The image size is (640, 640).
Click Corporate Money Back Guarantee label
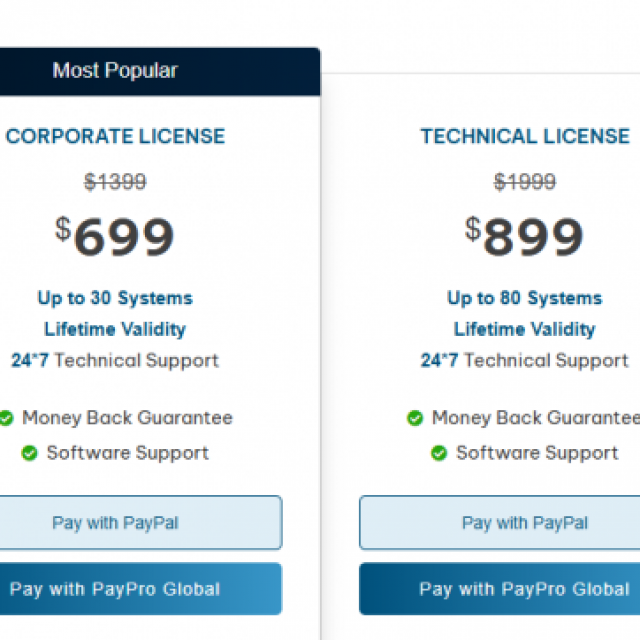[127, 418]
